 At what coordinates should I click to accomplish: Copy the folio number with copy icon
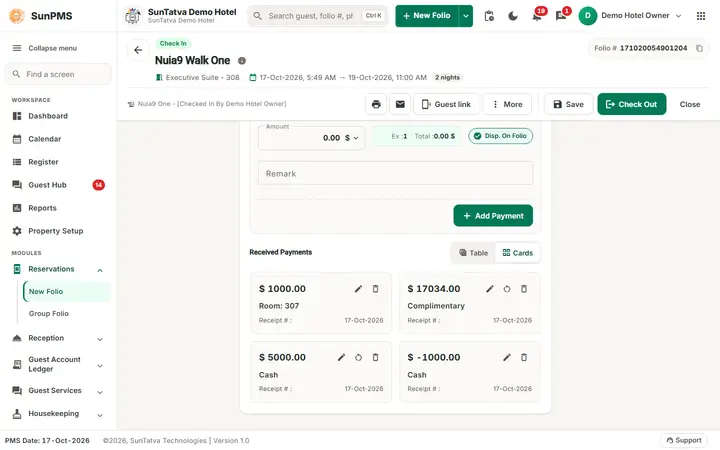click(699, 48)
